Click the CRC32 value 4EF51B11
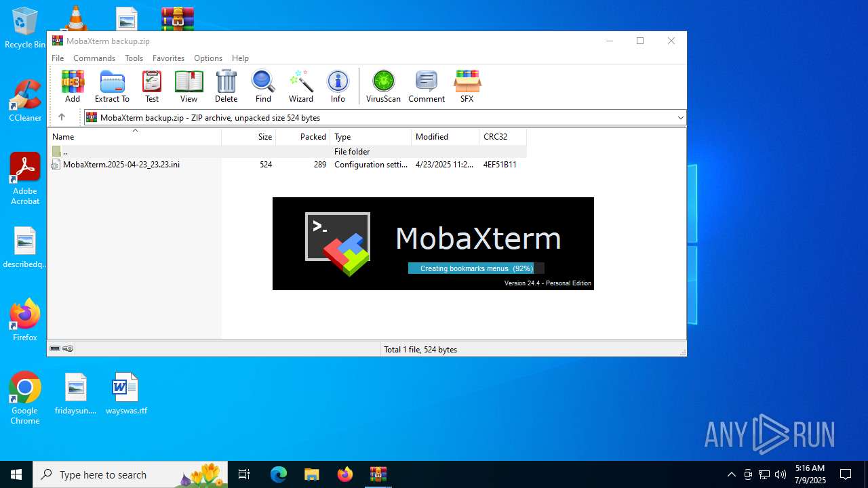868x488 pixels. (x=500, y=165)
